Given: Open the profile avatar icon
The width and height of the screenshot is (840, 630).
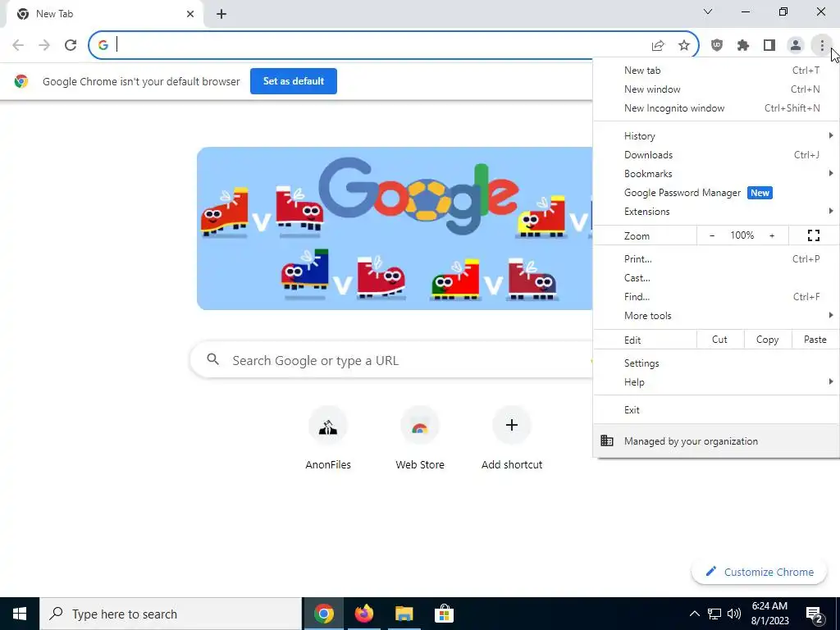Looking at the screenshot, I should [x=796, y=46].
